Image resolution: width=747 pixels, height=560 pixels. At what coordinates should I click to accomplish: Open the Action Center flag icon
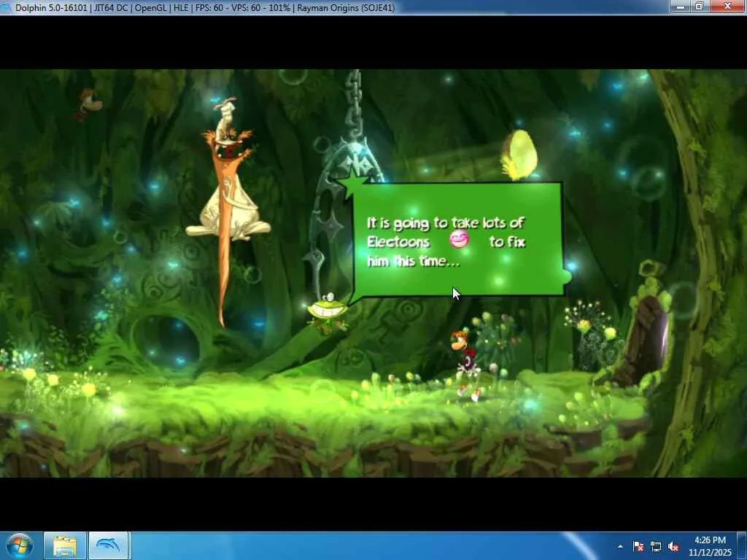638,546
